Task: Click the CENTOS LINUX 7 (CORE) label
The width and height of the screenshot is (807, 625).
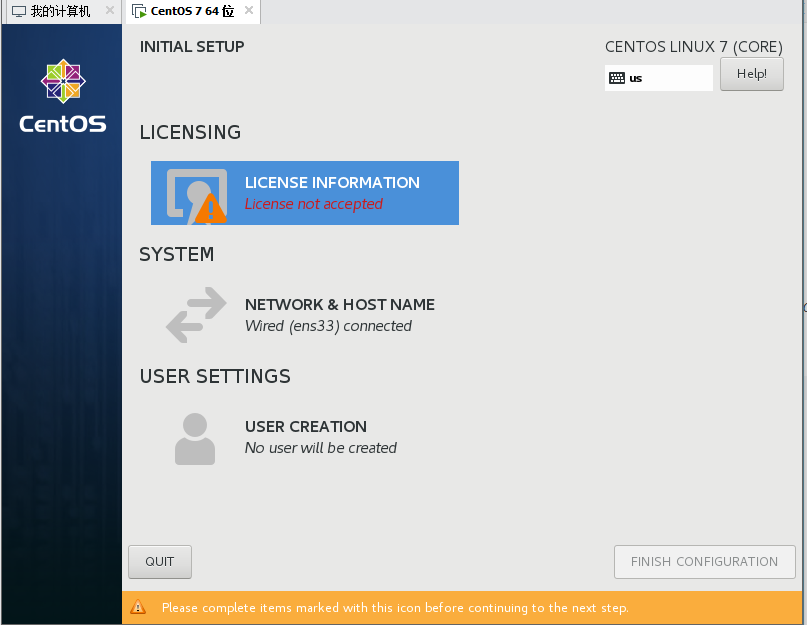Action: pyautogui.click(x=693, y=47)
